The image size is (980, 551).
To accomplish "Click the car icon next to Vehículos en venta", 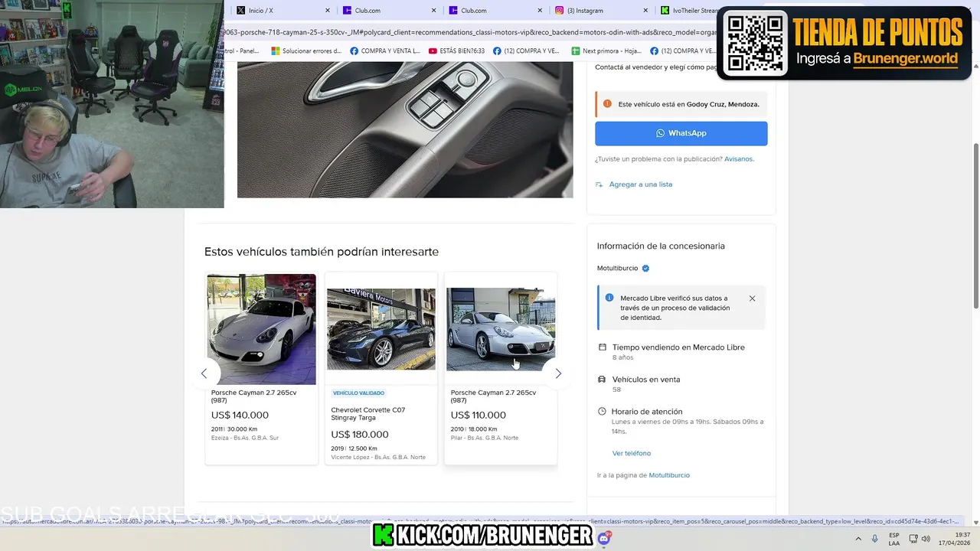I will [x=603, y=380].
